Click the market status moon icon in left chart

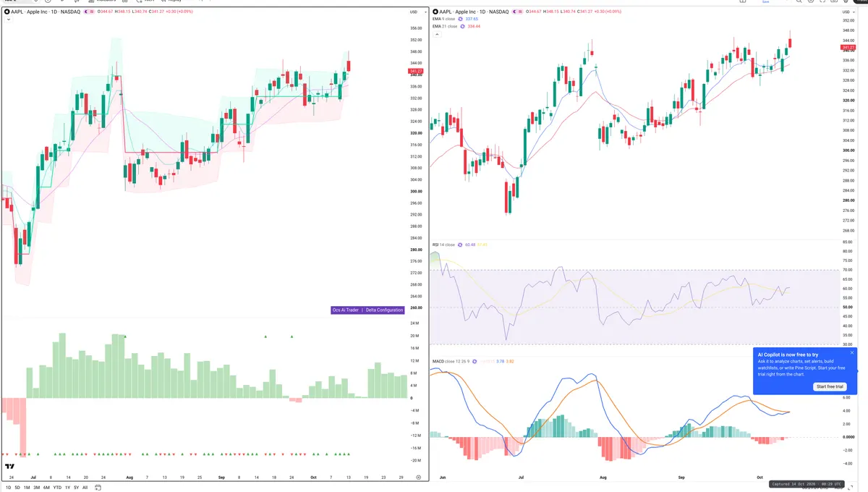(x=87, y=12)
